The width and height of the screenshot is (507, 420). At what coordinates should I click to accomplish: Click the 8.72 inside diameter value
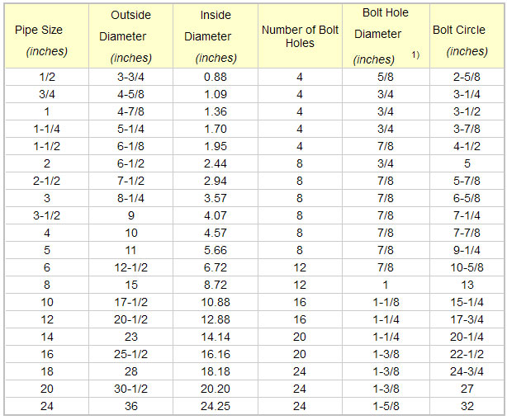tap(216, 284)
